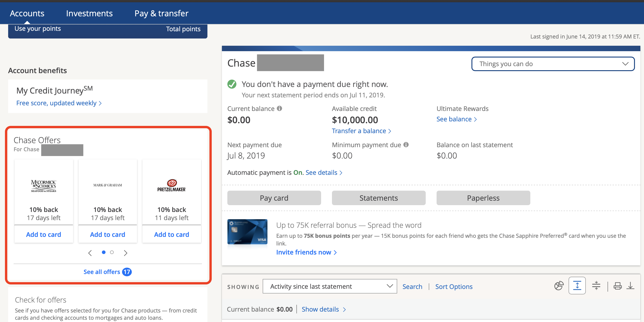Image resolution: width=644 pixels, height=322 pixels.
Task: Select first offers carousel page dot
Action: point(103,252)
